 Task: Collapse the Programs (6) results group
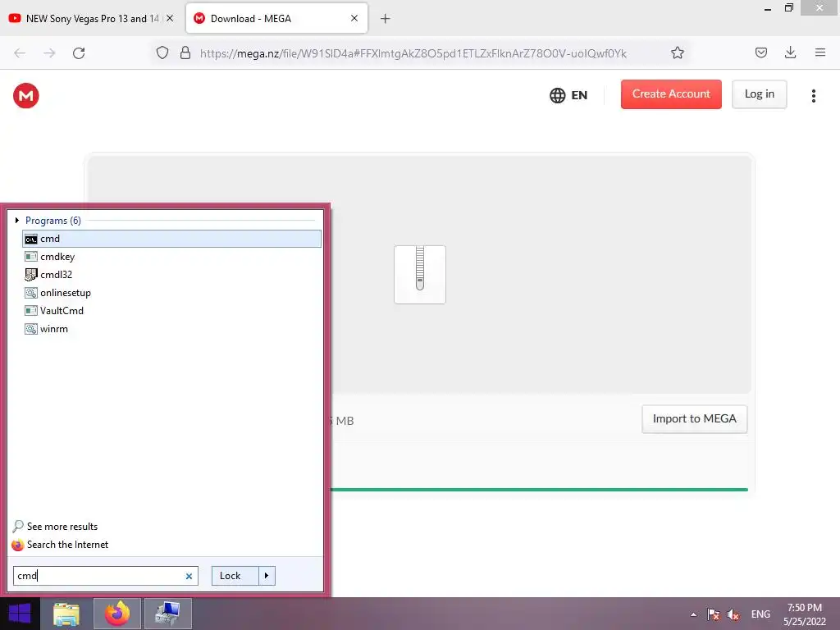click(17, 220)
